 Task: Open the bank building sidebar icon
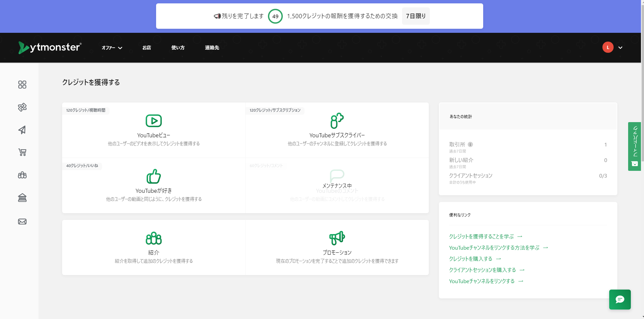22,198
